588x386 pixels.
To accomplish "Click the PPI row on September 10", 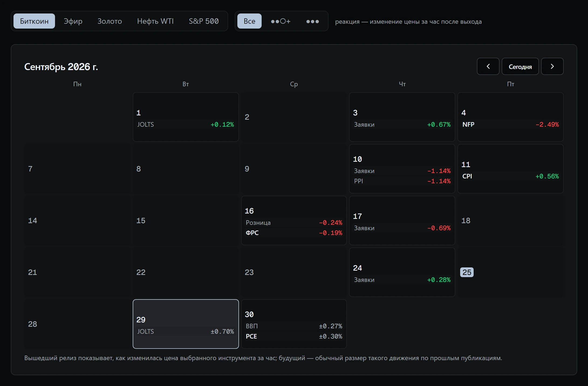I will tap(402, 181).
